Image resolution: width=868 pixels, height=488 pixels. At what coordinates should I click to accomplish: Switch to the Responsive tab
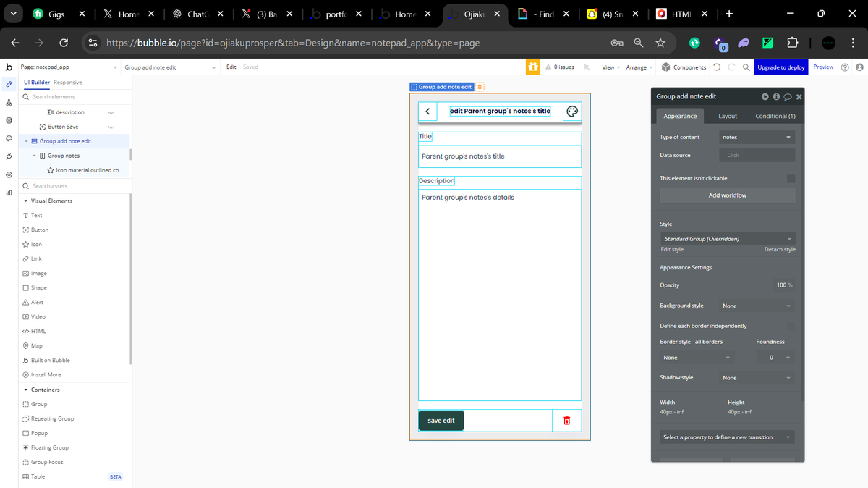(68, 83)
